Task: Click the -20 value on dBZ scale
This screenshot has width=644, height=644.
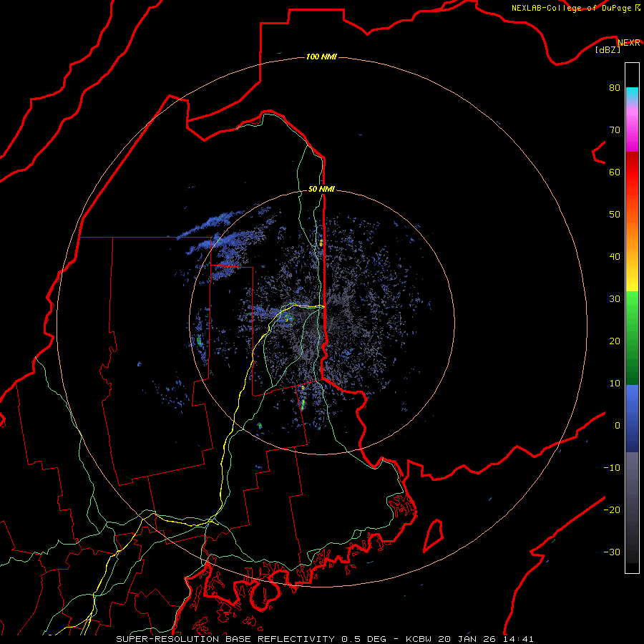Action: 612,509
